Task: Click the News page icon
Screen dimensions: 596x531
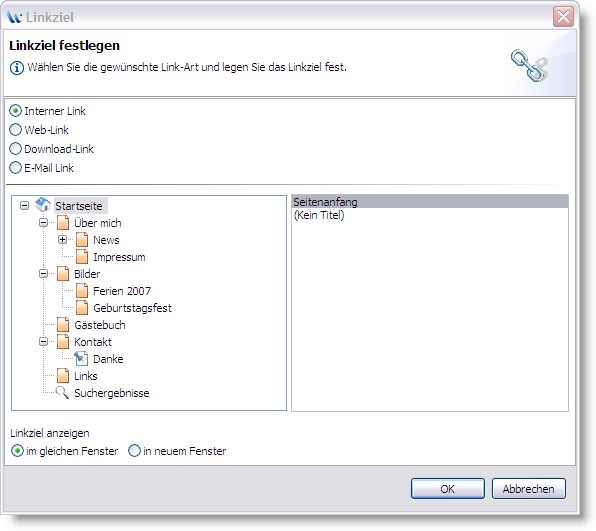Action: click(x=82, y=240)
